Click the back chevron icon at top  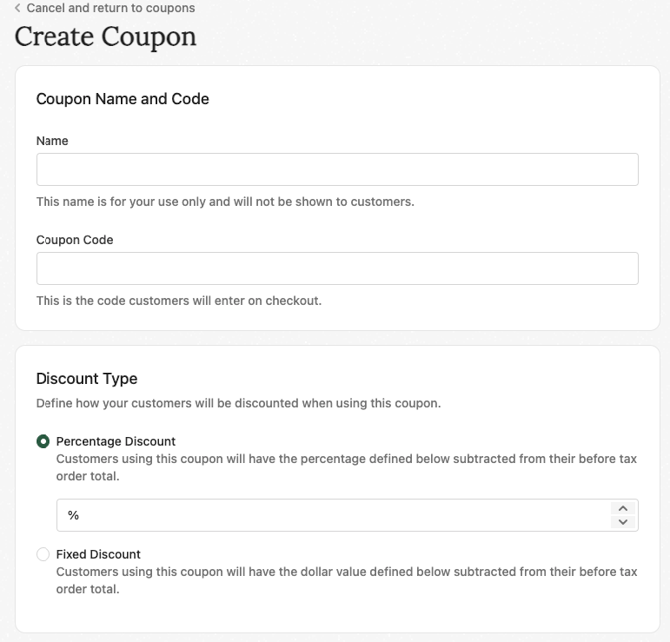click(x=17, y=8)
